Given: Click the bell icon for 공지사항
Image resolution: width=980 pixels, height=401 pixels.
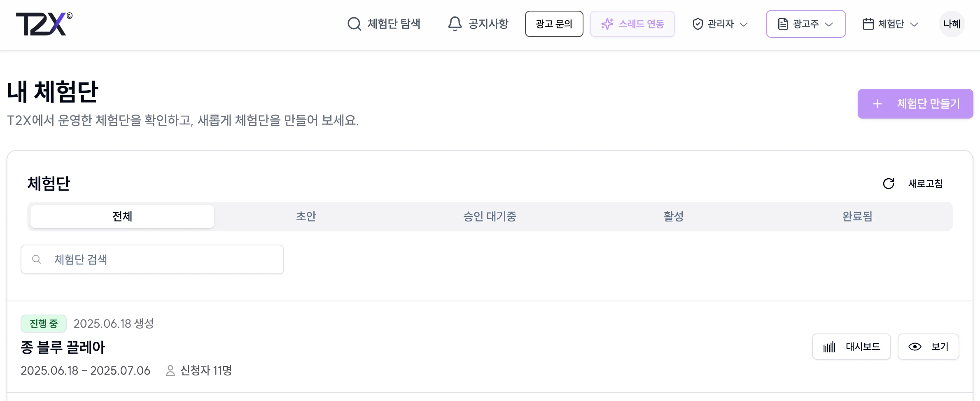Looking at the screenshot, I should coord(455,24).
